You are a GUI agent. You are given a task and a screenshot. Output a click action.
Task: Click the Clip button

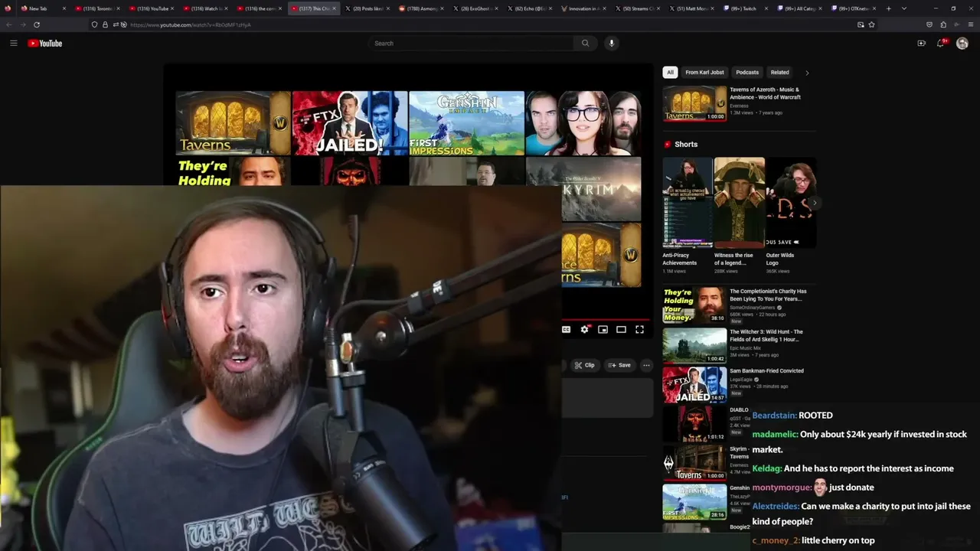[x=585, y=365]
